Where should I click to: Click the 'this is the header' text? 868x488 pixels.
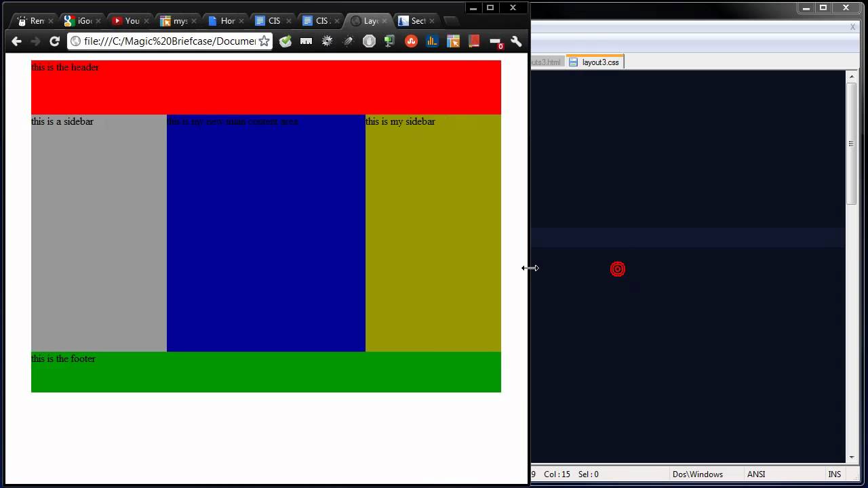click(x=65, y=67)
